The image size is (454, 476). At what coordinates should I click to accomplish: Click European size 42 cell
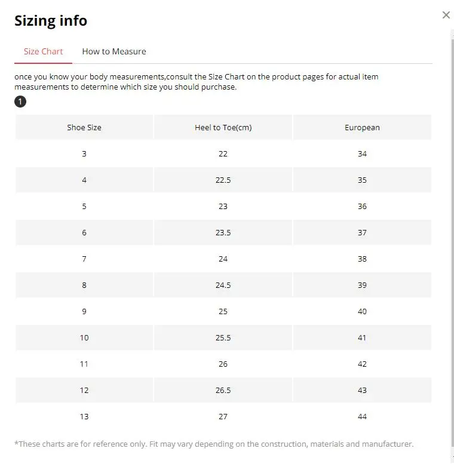[362, 364]
